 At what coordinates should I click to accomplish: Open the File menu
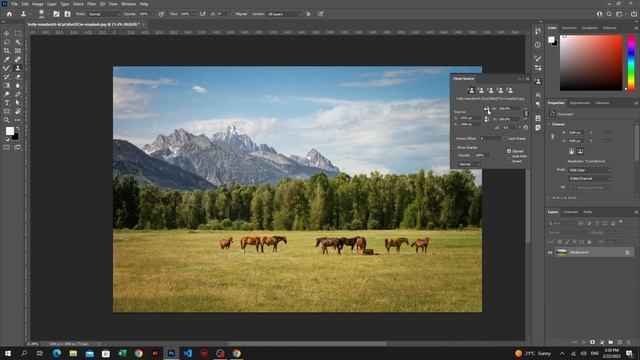tap(14, 4)
